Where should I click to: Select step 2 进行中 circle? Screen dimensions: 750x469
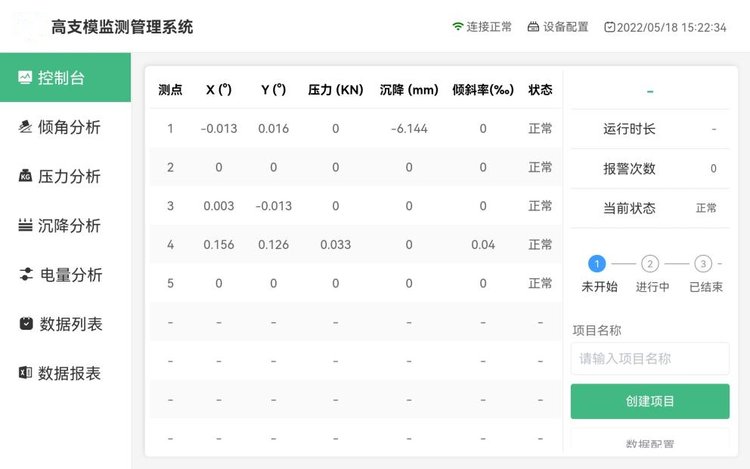point(650,264)
